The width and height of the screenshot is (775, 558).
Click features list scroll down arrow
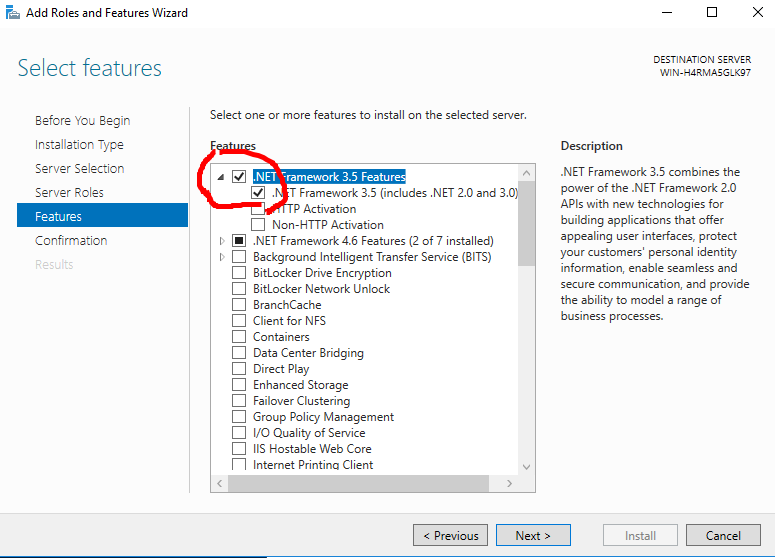526,467
